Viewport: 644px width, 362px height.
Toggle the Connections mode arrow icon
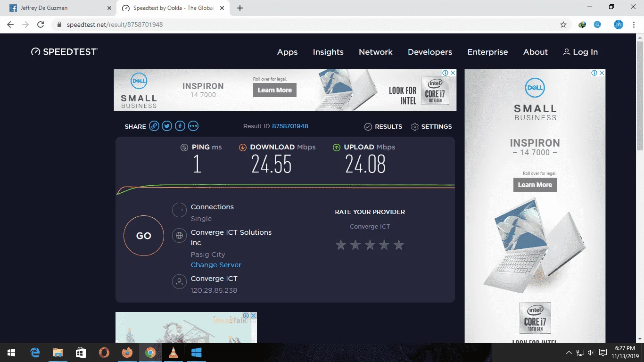[x=179, y=210]
